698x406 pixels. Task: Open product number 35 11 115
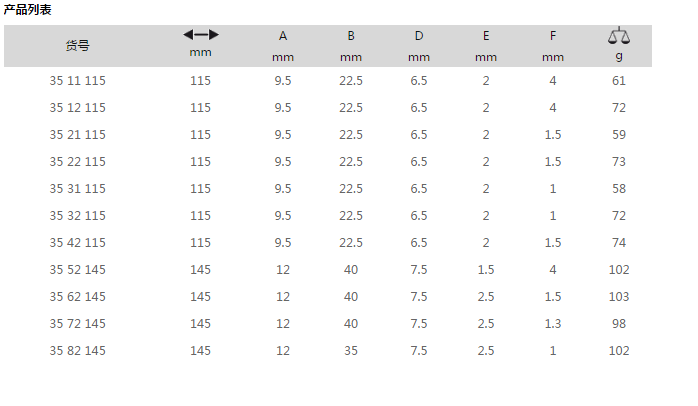77,81
